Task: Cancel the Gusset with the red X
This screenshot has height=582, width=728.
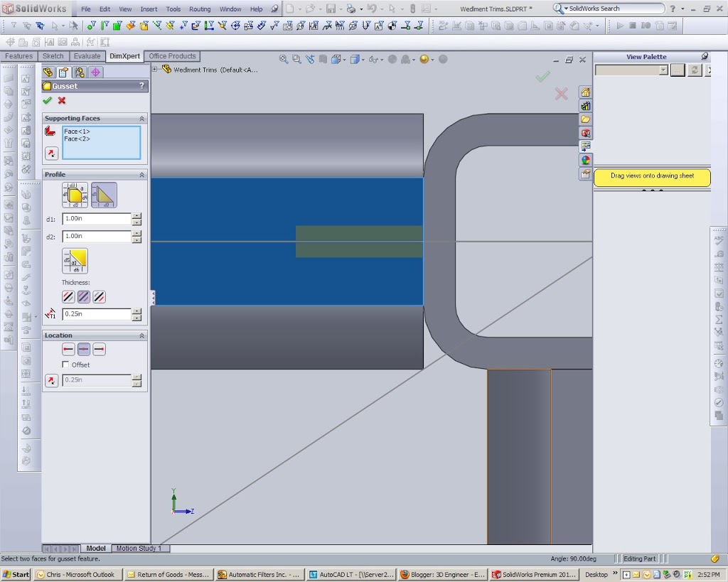Action: 62,101
